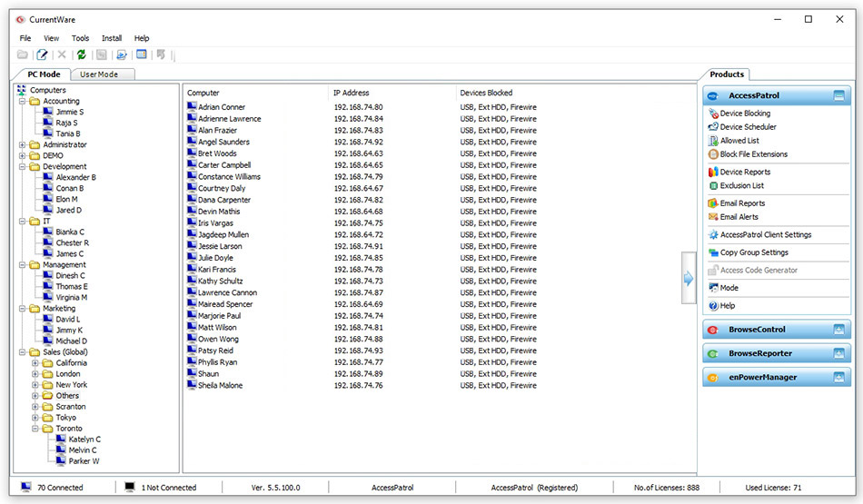Click the blue console window toolbar icon
This screenshot has width=863, height=504.
[142, 54]
